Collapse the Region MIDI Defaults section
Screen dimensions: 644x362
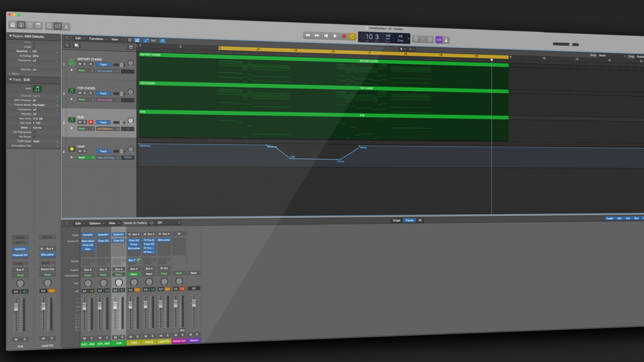click(11, 36)
